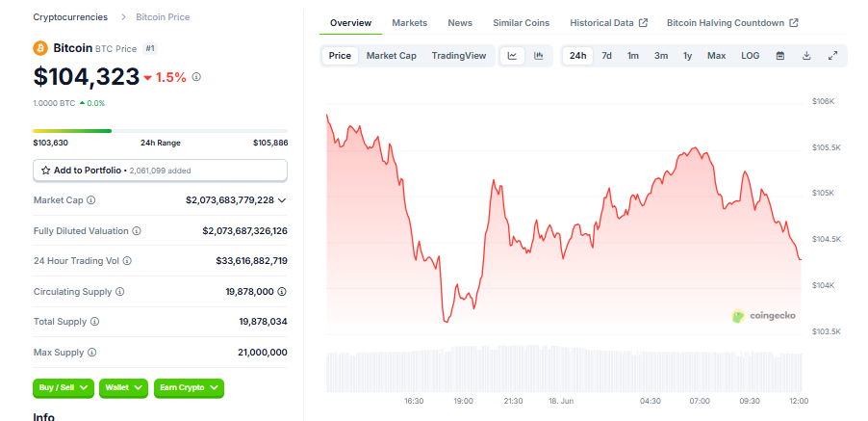Click the 21,000,000 max supply value
Screen dimensions: 868x421
coord(263,353)
